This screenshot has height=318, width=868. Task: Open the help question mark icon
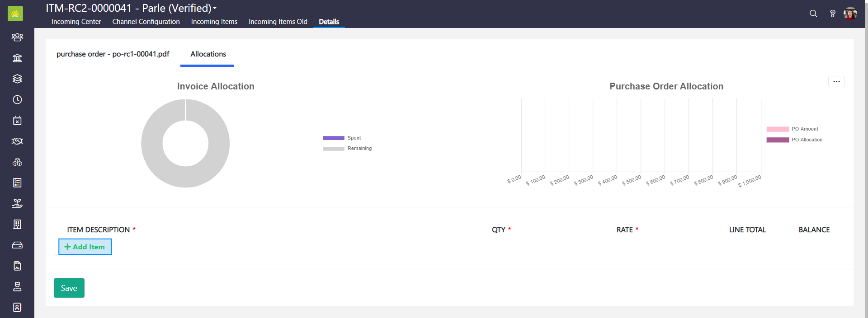coord(832,14)
